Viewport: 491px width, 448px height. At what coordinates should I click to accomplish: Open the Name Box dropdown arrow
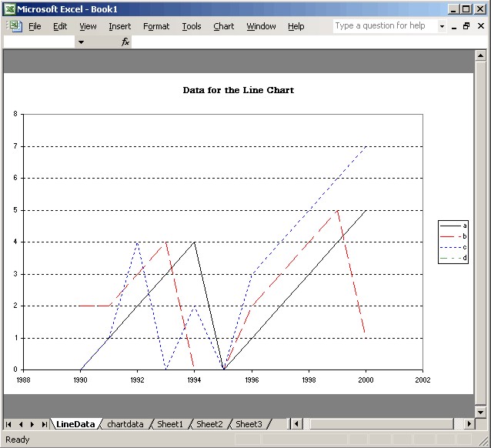pos(81,42)
